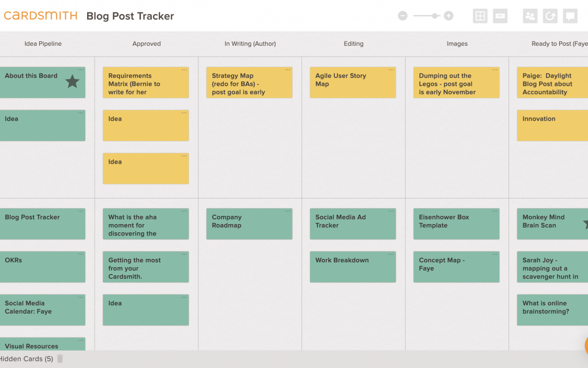Select the Dumping out the Legos card
The height and width of the screenshot is (368, 588).
[456, 83]
